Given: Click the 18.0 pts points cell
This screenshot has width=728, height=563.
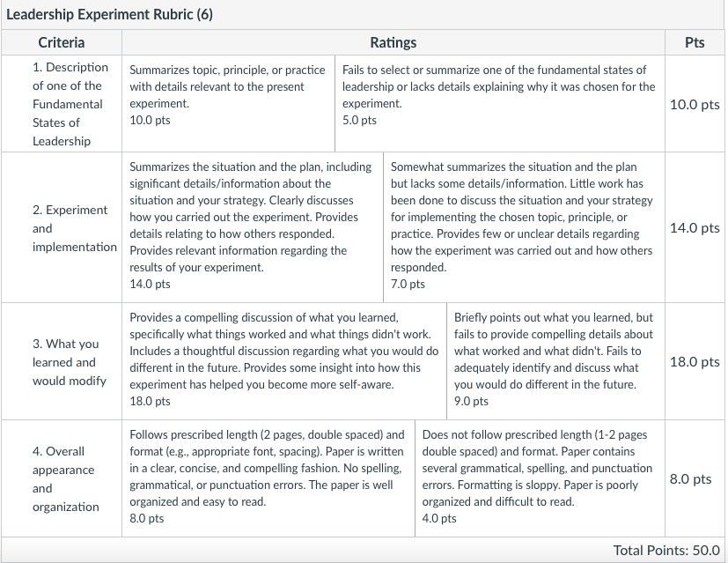Looking at the screenshot, I should coord(695,362).
